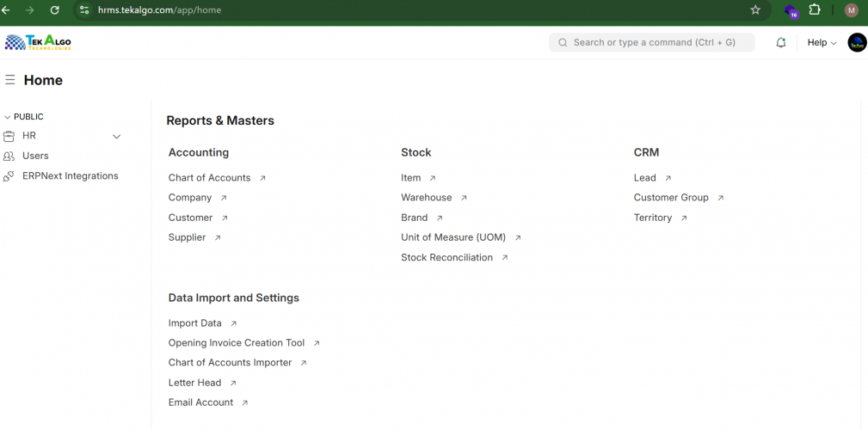Click the magnifier icon in the search bar
Screen dimensions: 868x430
[563, 43]
